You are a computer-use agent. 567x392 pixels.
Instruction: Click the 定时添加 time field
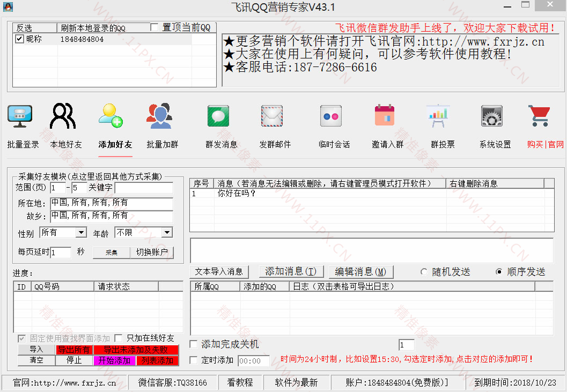254,360
